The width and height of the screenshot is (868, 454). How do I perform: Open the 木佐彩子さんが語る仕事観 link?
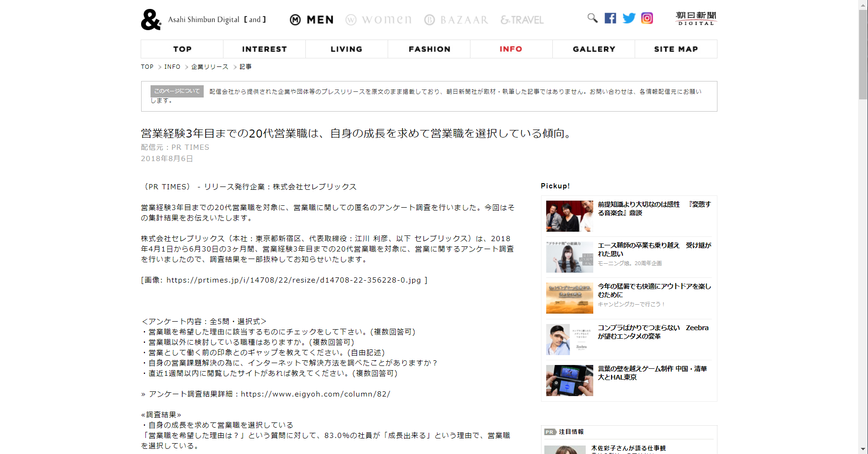pos(629,448)
